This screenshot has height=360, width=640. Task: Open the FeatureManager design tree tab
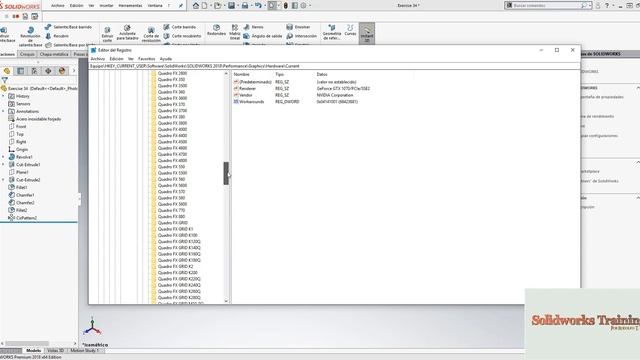point(7,71)
